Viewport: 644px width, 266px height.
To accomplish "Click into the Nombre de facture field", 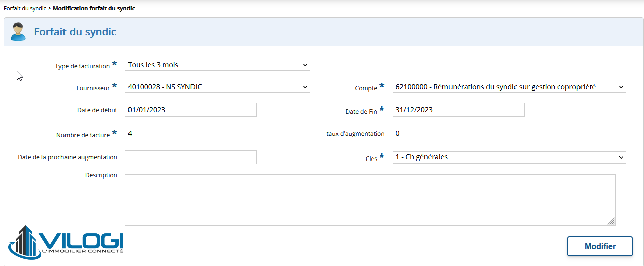I will [x=221, y=133].
